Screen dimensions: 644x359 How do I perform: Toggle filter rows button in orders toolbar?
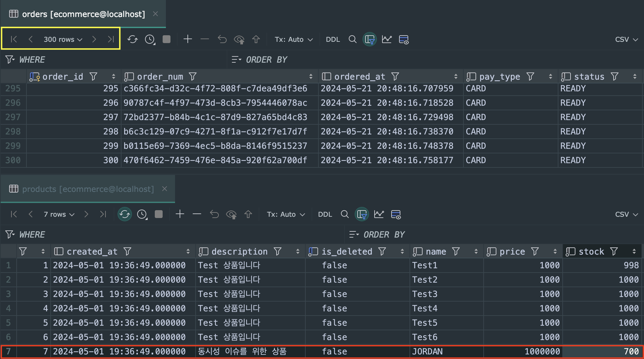point(370,39)
